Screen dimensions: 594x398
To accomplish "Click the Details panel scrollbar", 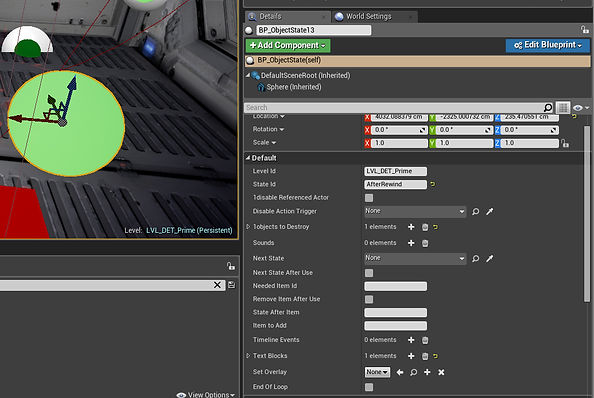I will pos(587,214).
